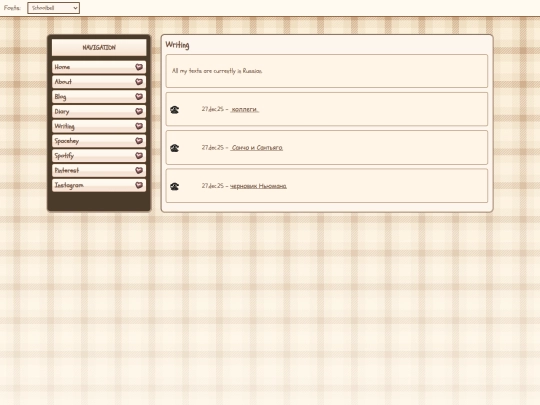The height and width of the screenshot is (405, 540).
Task: Visit the Spacehey link in navigation
Action: click(x=99, y=141)
